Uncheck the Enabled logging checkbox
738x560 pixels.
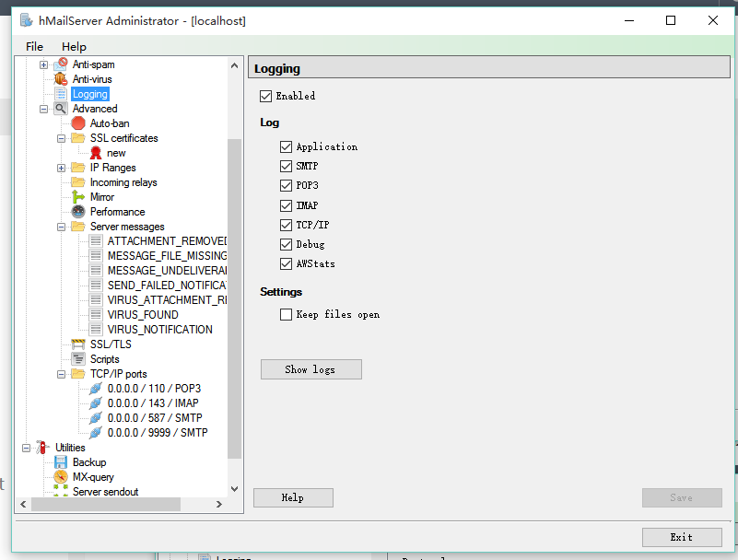coord(265,96)
